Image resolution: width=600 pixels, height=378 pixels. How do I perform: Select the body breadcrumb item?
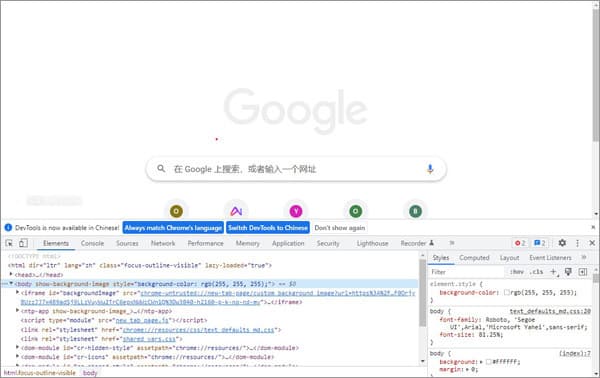(90, 373)
